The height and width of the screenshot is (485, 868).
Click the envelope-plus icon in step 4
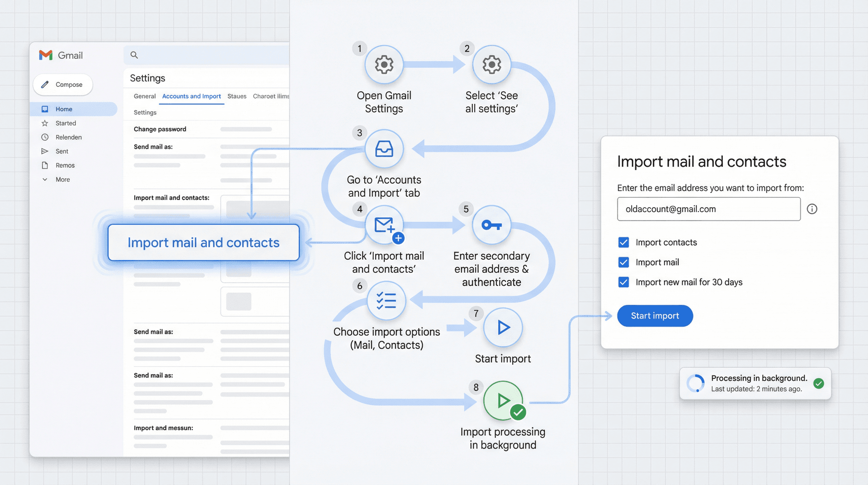coord(384,225)
